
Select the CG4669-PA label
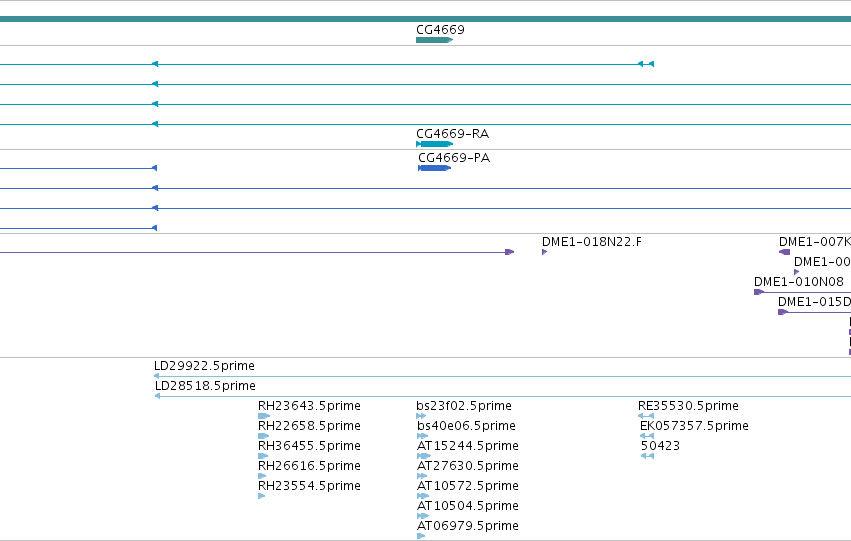pos(454,158)
